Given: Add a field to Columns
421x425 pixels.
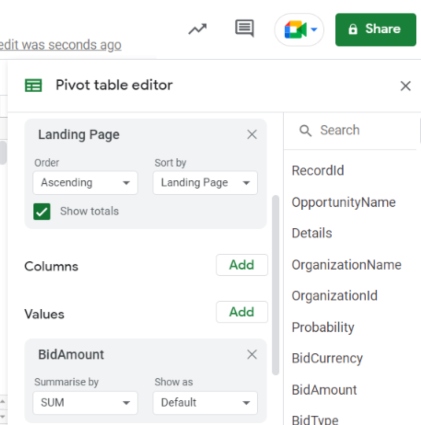Looking at the screenshot, I should (x=242, y=265).
